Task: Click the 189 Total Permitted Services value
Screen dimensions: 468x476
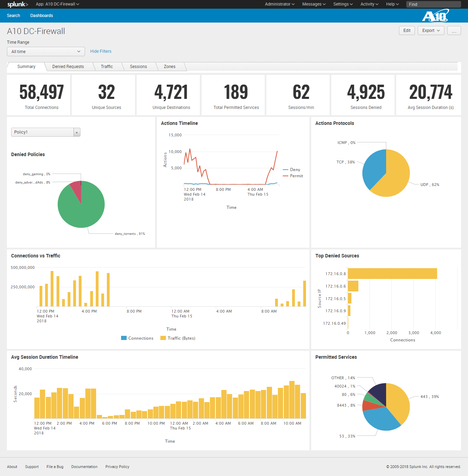Action: point(236,92)
